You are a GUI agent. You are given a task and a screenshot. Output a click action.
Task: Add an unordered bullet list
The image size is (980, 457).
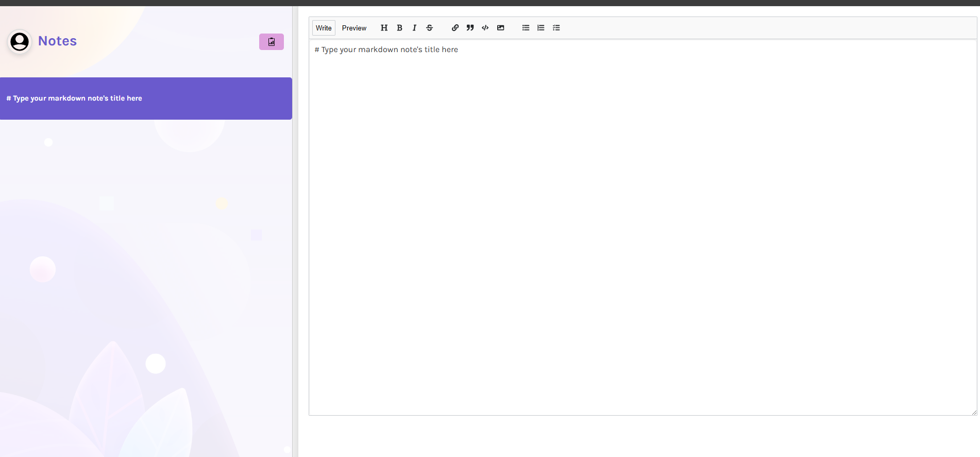coord(526,28)
